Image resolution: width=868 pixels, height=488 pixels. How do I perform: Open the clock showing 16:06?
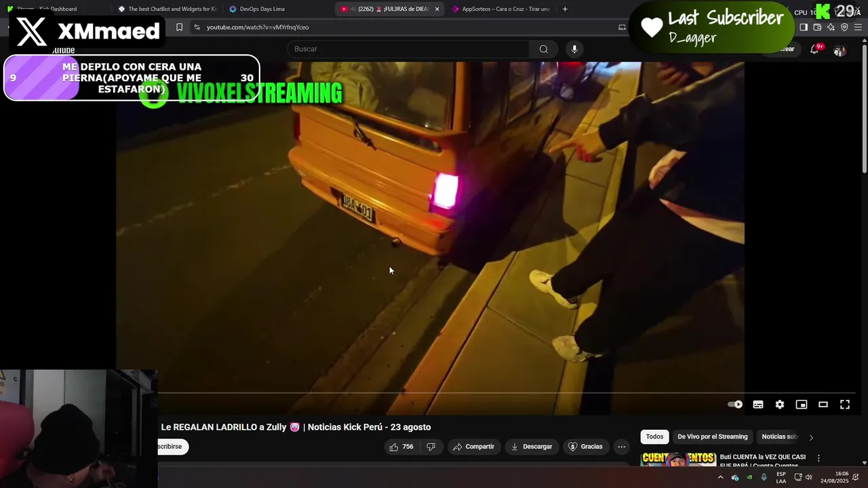pos(834,478)
